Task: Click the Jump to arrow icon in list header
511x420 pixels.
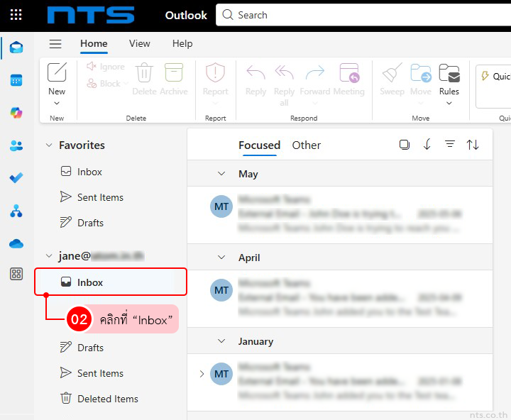Action: [x=427, y=144]
